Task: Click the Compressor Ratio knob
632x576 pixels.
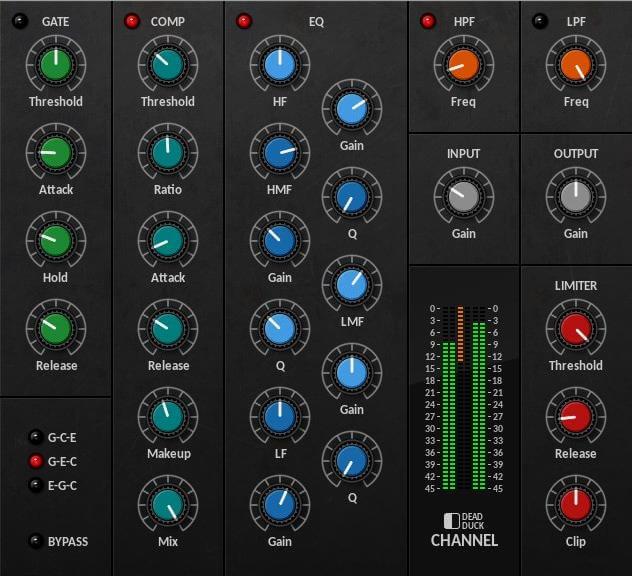Action: coord(168,153)
